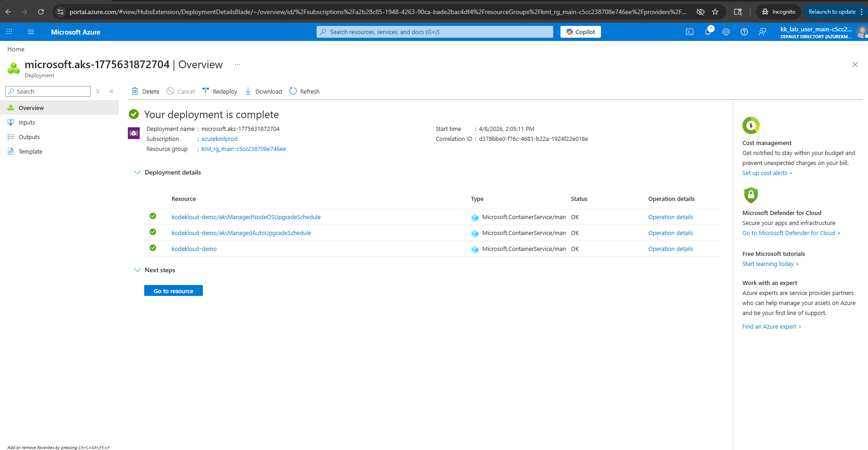Close the deployment blade with X
Screen dimensions: 868x450
855,65
